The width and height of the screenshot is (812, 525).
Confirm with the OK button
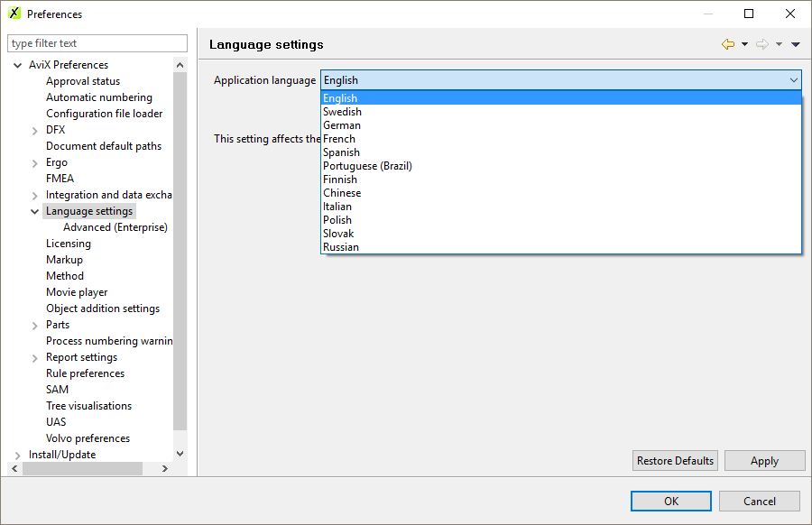[671, 502]
